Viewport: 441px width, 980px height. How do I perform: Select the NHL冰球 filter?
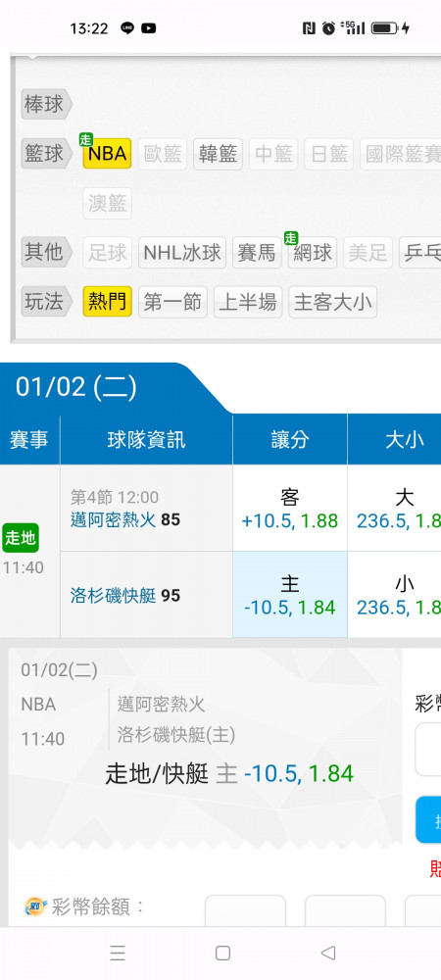182,253
